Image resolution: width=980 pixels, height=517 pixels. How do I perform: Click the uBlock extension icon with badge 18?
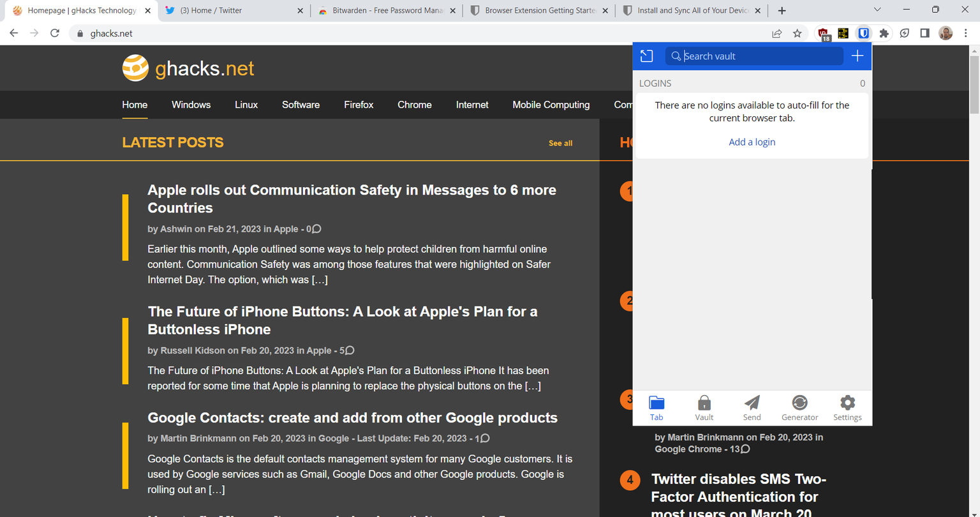[823, 34]
